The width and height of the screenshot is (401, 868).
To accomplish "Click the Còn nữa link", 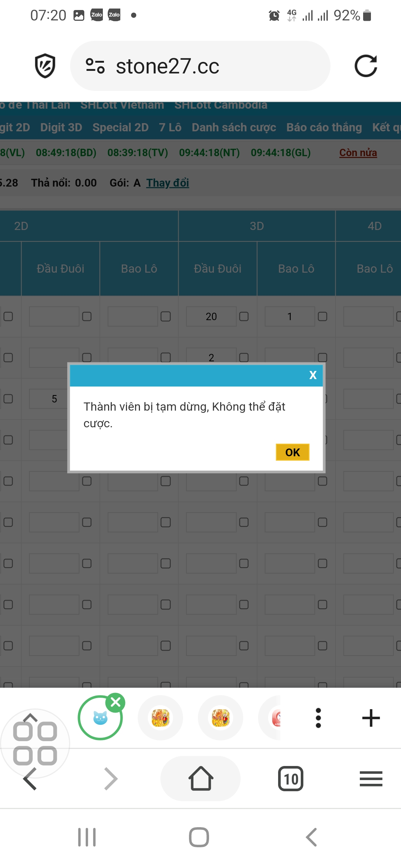I will pos(358,153).
